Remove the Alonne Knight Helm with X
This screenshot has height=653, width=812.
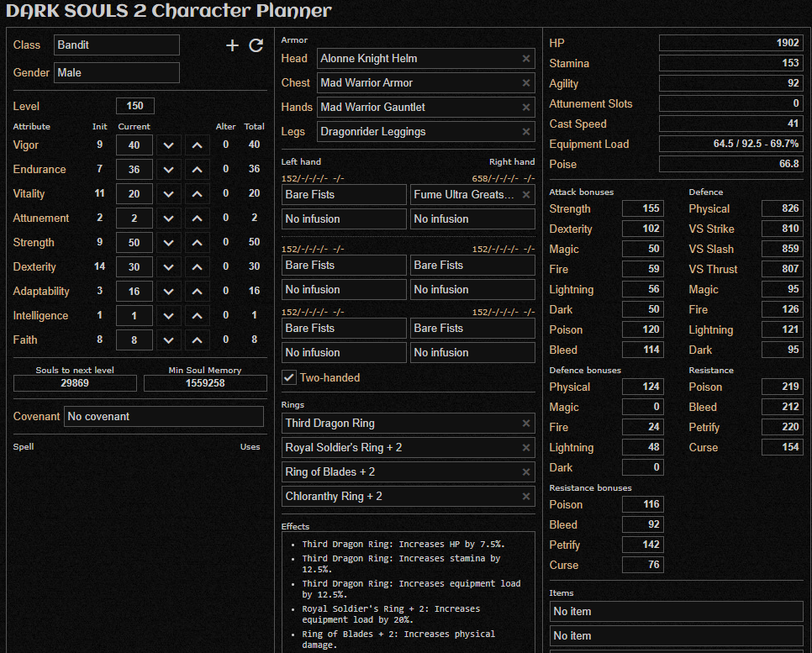tap(526, 59)
